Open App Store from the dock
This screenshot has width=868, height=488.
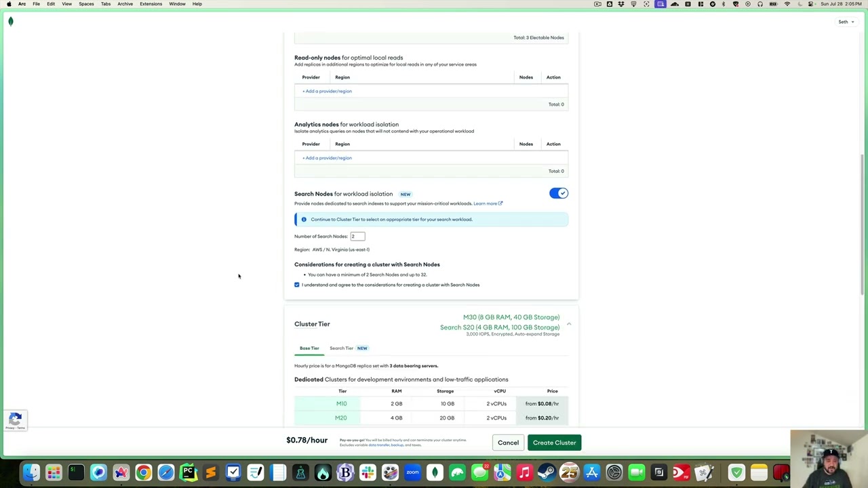(591, 472)
